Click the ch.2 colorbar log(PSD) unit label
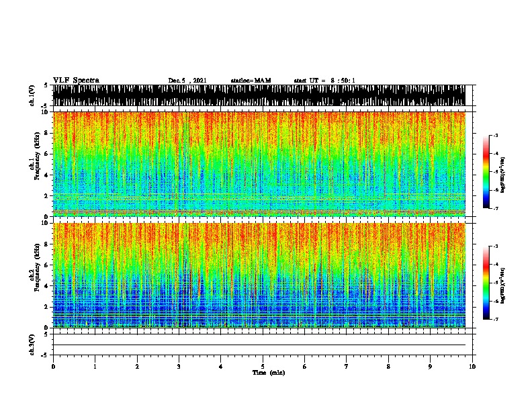This screenshot has width=532, height=411. pyautogui.click(x=503, y=286)
